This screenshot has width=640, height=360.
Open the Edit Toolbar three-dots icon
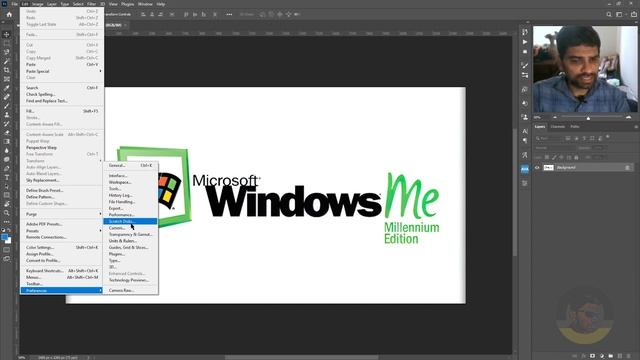[7, 222]
